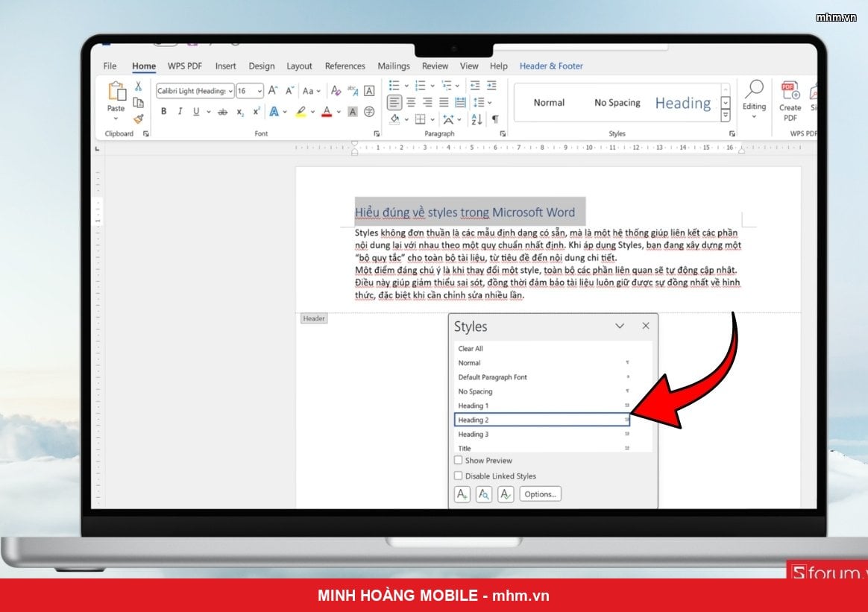Decrease font size with the smaller A icon
Screen dimensions: 868x612
tap(289, 90)
